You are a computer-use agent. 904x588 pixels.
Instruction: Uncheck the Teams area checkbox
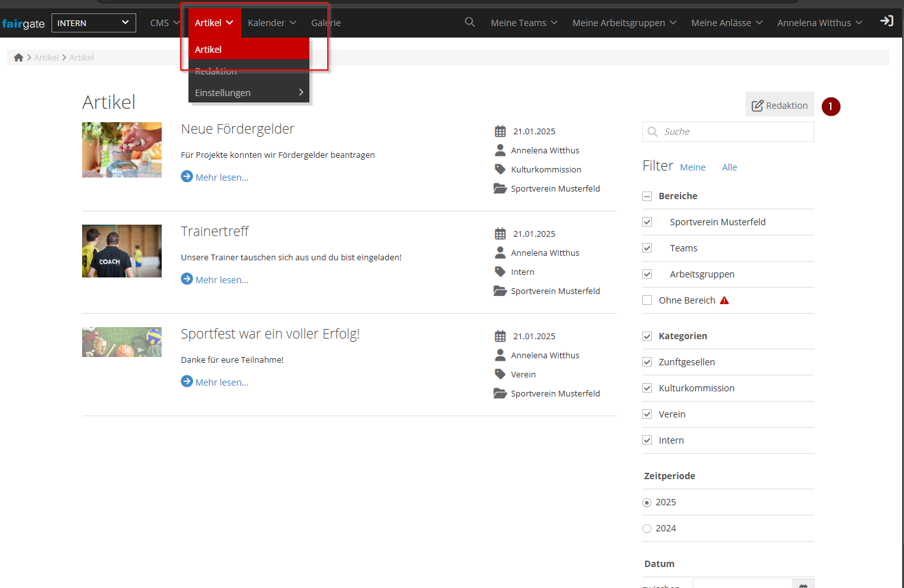tap(647, 248)
